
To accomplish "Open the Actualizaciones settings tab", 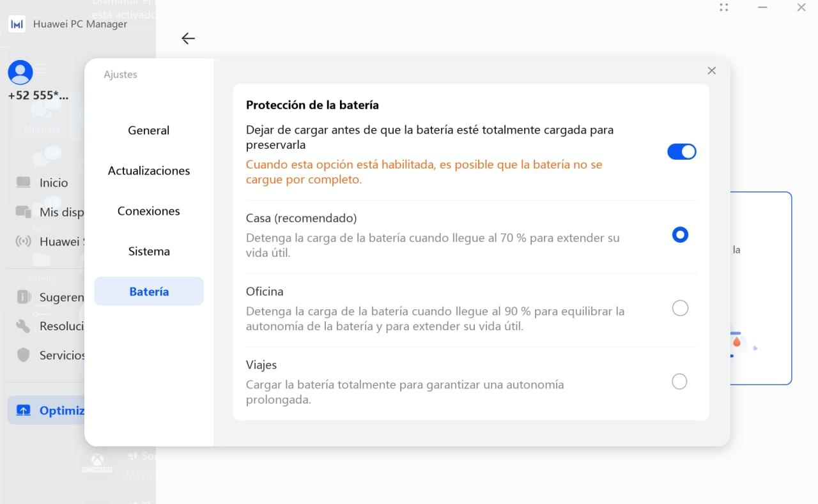I will pyautogui.click(x=148, y=171).
